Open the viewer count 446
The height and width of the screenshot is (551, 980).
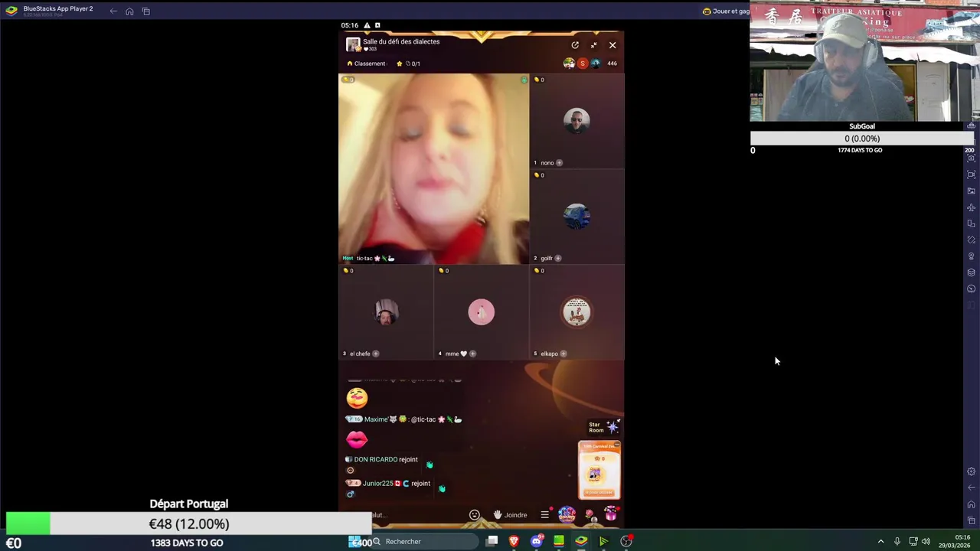coord(612,64)
